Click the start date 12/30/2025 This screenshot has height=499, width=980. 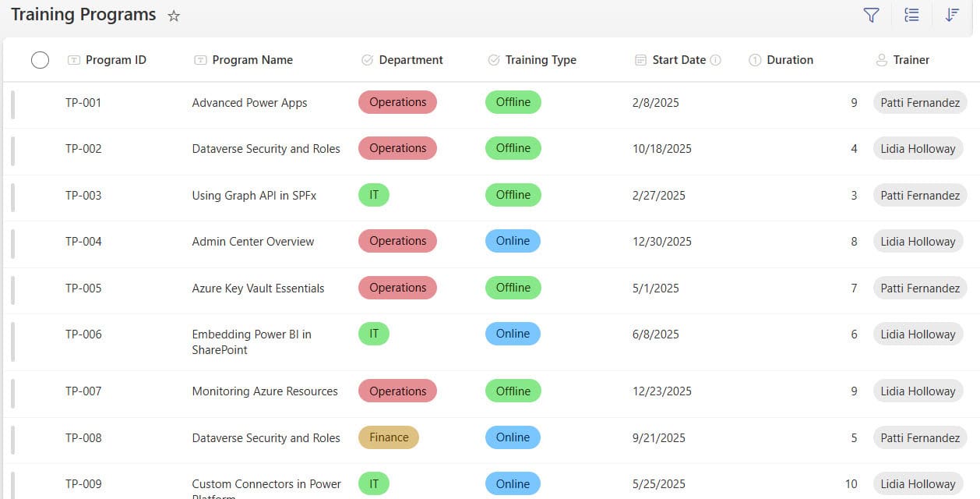(662, 242)
